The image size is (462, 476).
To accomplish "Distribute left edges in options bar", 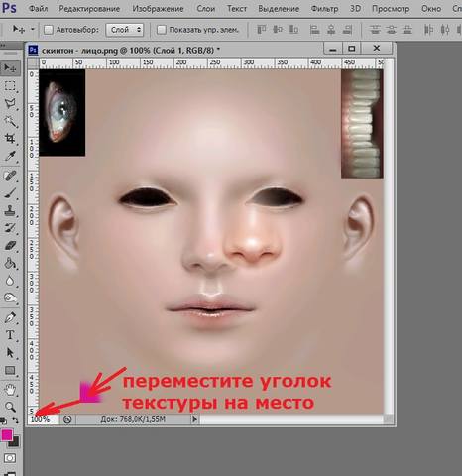I will [428, 30].
